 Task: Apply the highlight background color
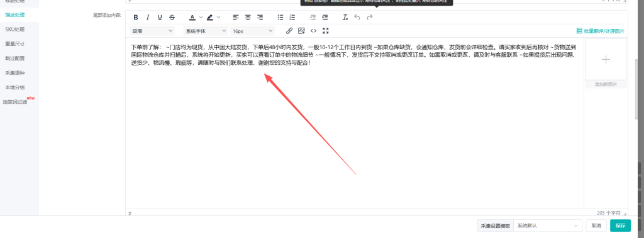coord(210,17)
